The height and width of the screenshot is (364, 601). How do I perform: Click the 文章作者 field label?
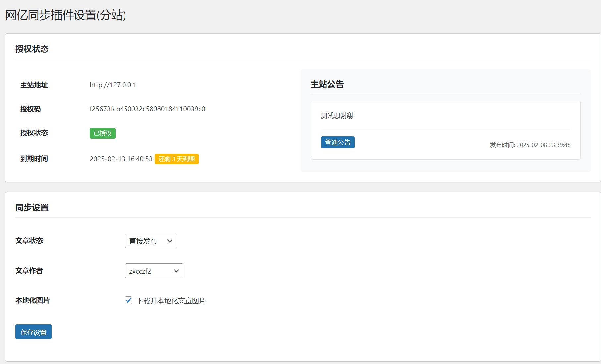[x=29, y=271]
